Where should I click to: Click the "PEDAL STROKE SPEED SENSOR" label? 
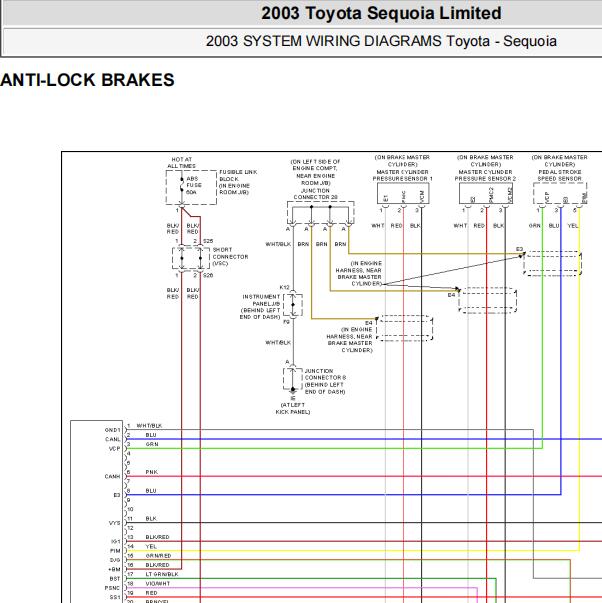click(560, 175)
